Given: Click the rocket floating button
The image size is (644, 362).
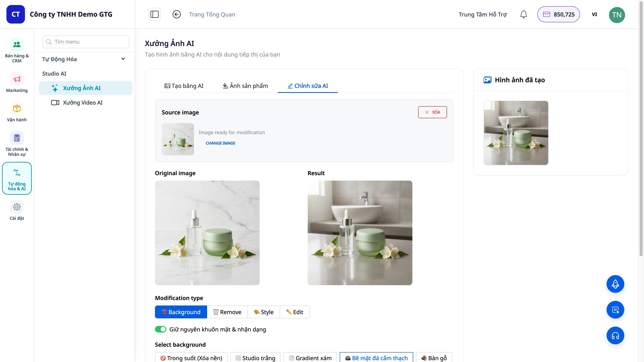Looking at the screenshot, I should coord(615,284).
